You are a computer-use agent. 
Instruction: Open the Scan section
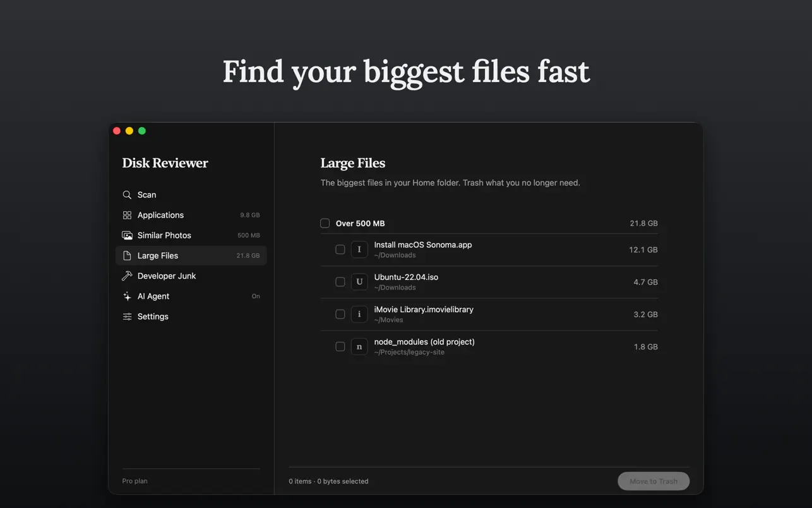coord(191,195)
